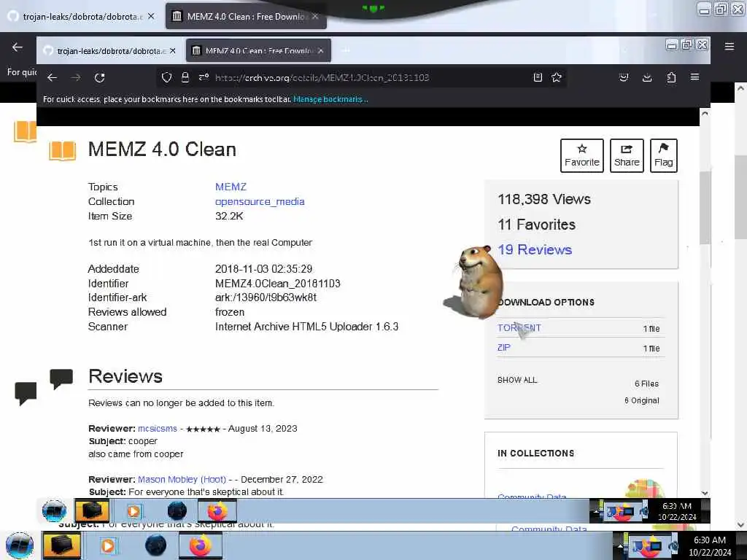Viewport: 747px width, 560px height.
Task: Click the inner taskbar clock
Action: tap(677, 511)
